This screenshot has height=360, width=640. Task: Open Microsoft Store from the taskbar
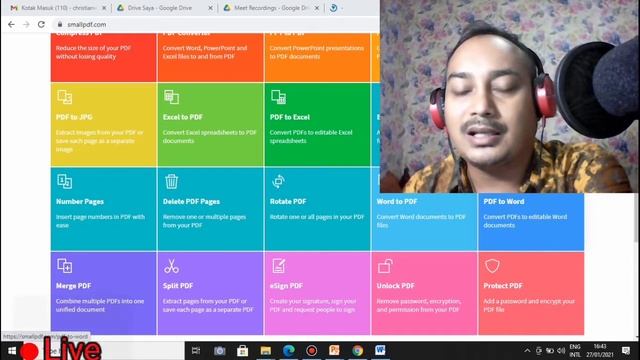pos(242,351)
